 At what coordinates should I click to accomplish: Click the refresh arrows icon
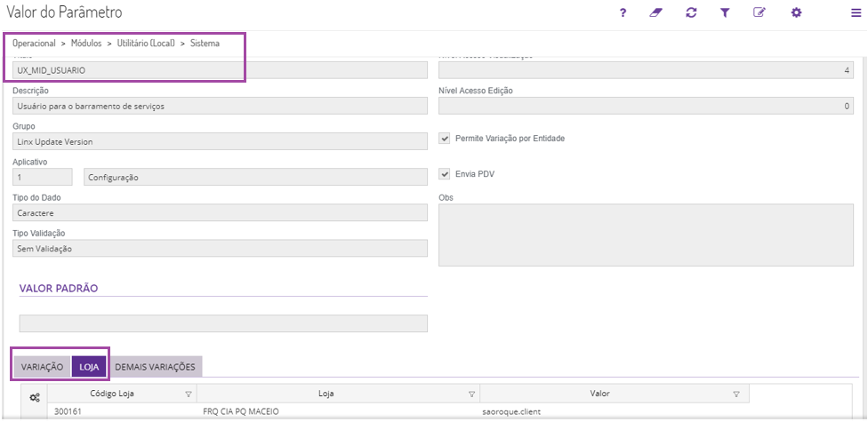pyautogui.click(x=691, y=12)
